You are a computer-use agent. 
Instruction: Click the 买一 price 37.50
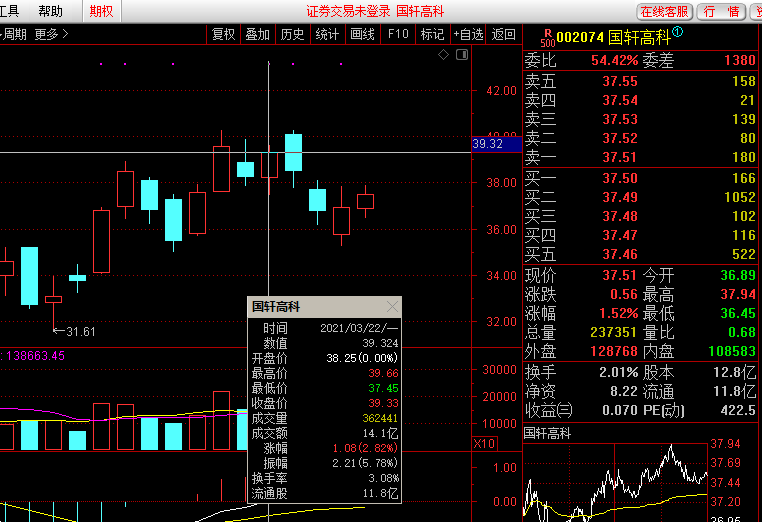[620, 178]
